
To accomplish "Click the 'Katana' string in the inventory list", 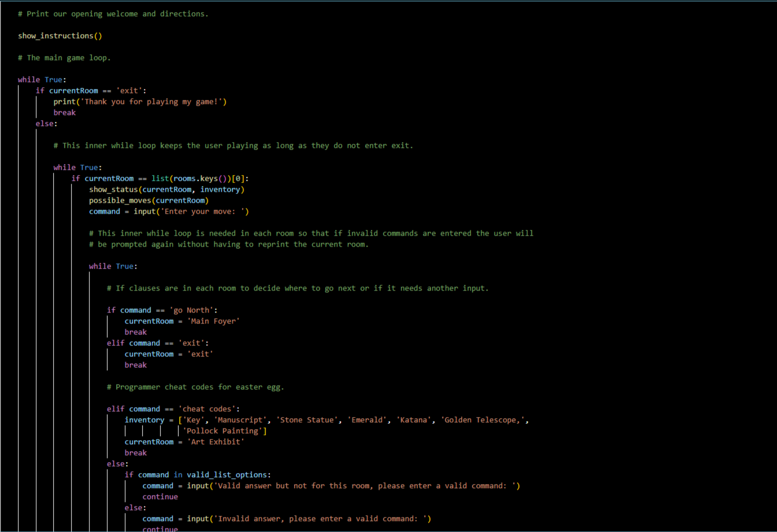I will (x=414, y=420).
